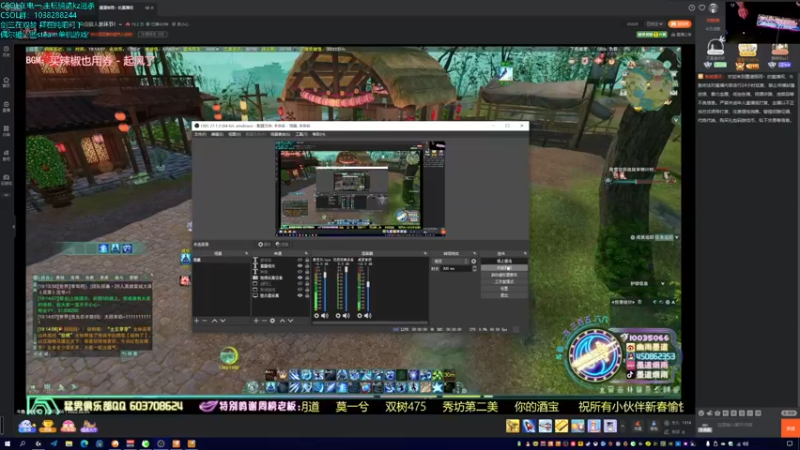Viewport: 800px width, 450px height.
Task: Click the clock history icon at top right
Action: click(x=692, y=8)
